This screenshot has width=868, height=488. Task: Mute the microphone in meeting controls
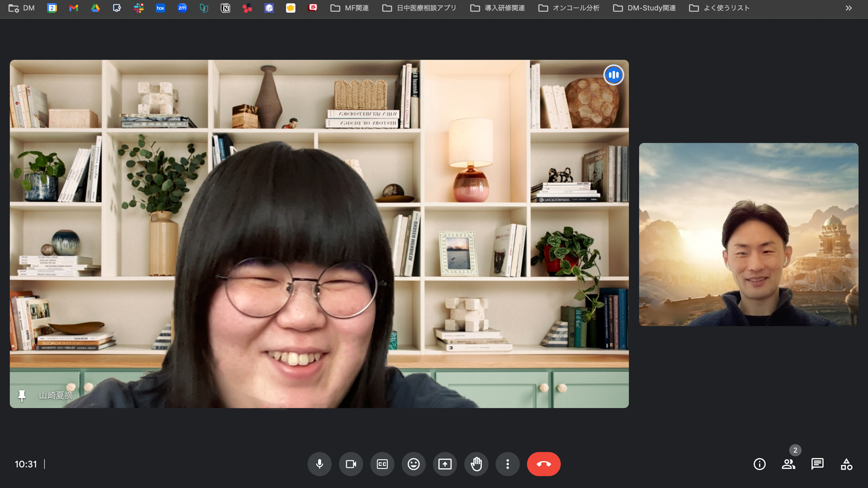coord(319,464)
